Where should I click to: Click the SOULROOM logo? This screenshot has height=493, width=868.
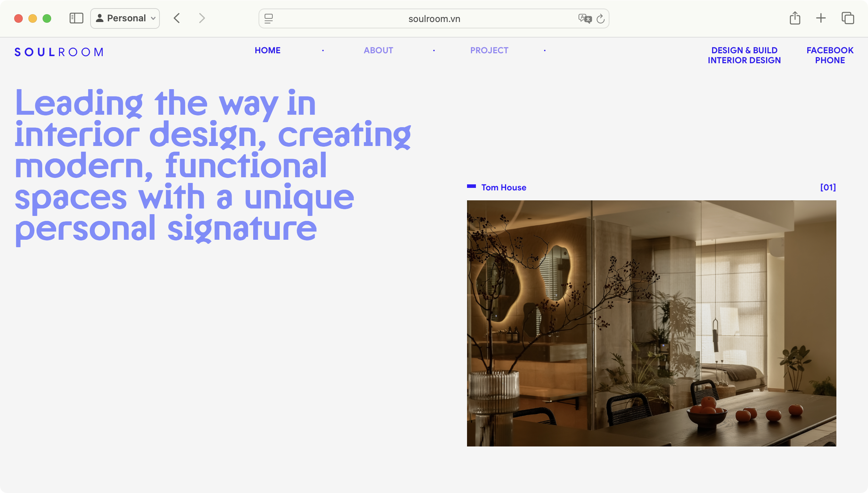(x=59, y=52)
